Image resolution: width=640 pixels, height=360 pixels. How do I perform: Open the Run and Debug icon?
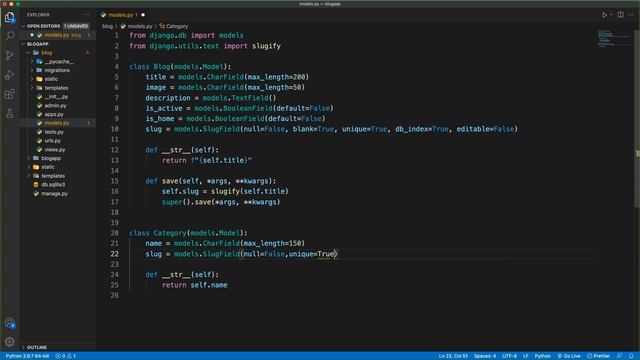(x=9, y=75)
